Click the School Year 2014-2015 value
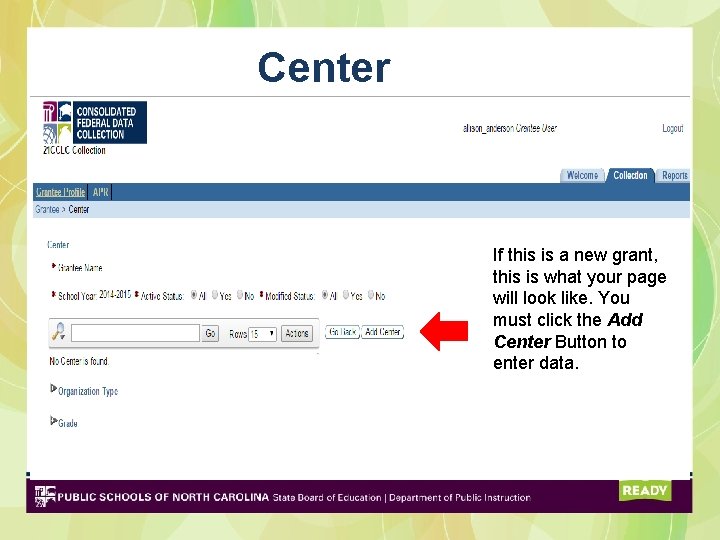This screenshot has height=540, width=720. point(115,294)
